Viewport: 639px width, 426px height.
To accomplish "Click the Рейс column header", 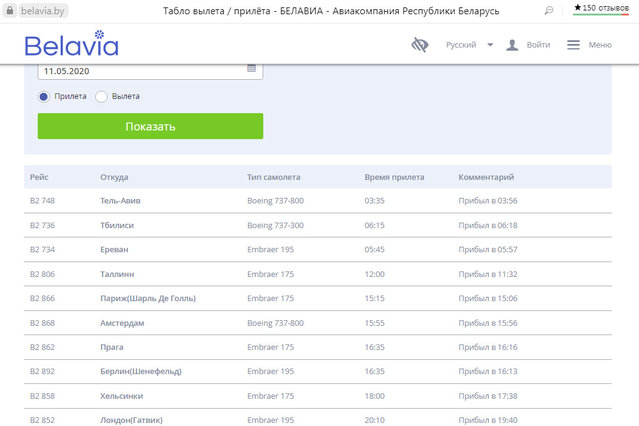I will pyautogui.click(x=39, y=177).
